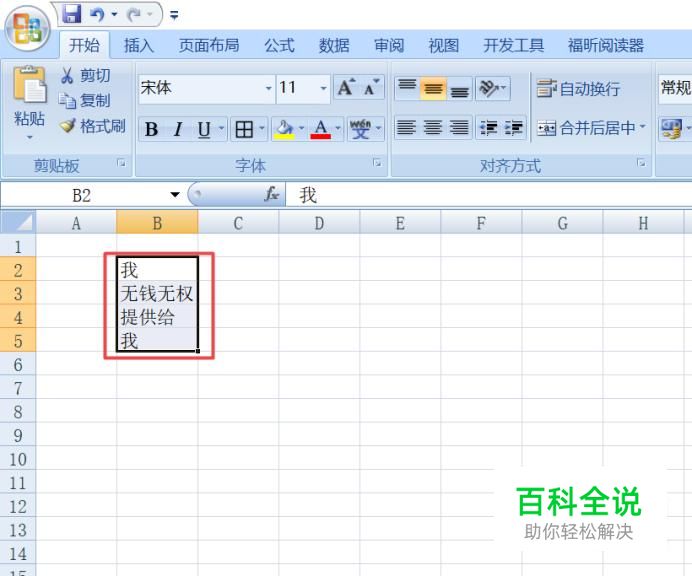This screenshot has height=576, width=692.
Task: Paste using the 粘贴 clipboard icon
Action: (x=29, y=84)
